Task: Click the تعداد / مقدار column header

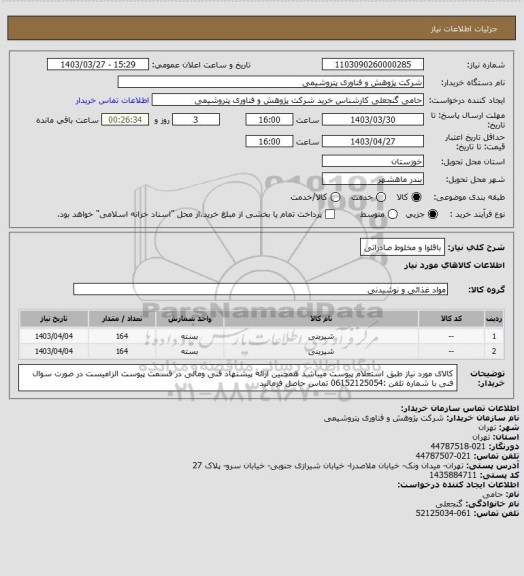Action: click(x=122, y=318)
